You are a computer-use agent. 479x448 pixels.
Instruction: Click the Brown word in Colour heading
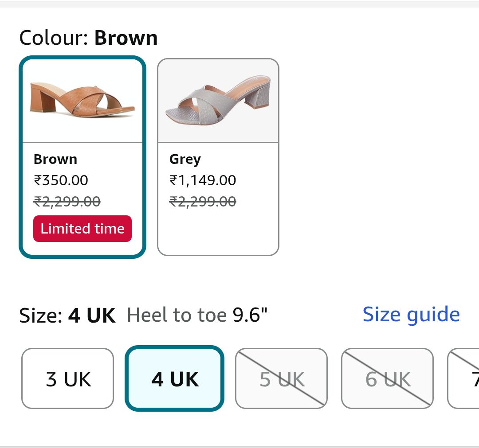(x=126, y=38)
